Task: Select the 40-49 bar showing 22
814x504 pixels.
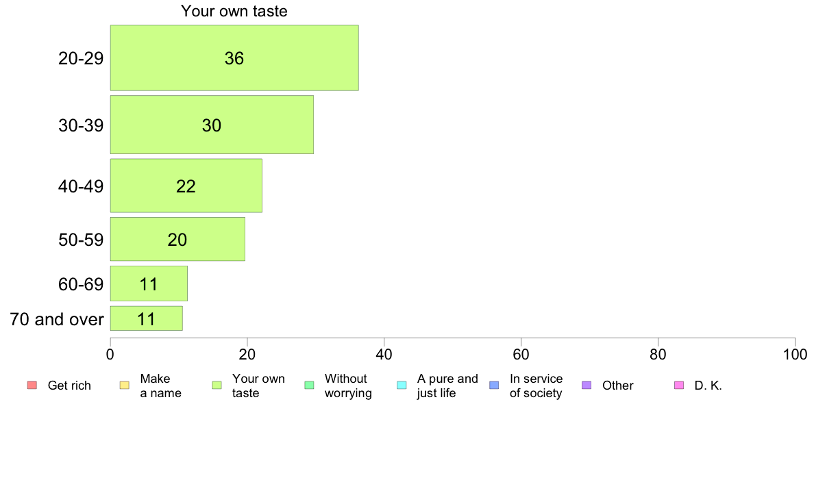Action: tap(186, 186)
